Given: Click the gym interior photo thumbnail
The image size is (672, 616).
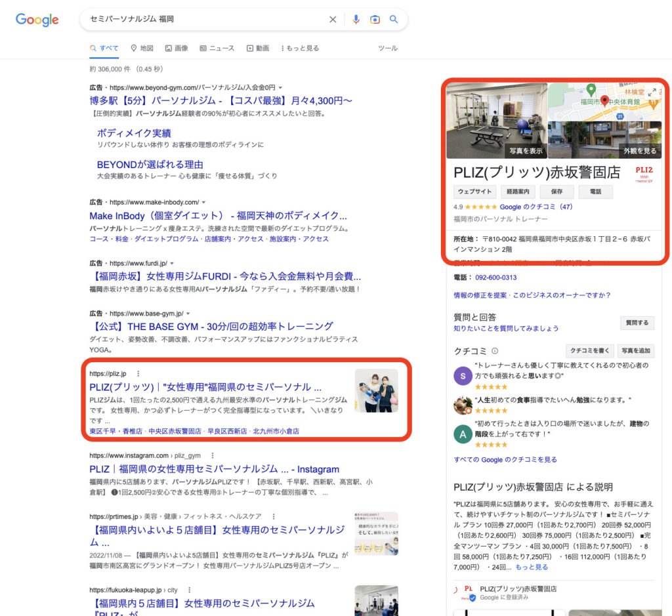Looking at the screenshot, I should (x=496, y=121).
